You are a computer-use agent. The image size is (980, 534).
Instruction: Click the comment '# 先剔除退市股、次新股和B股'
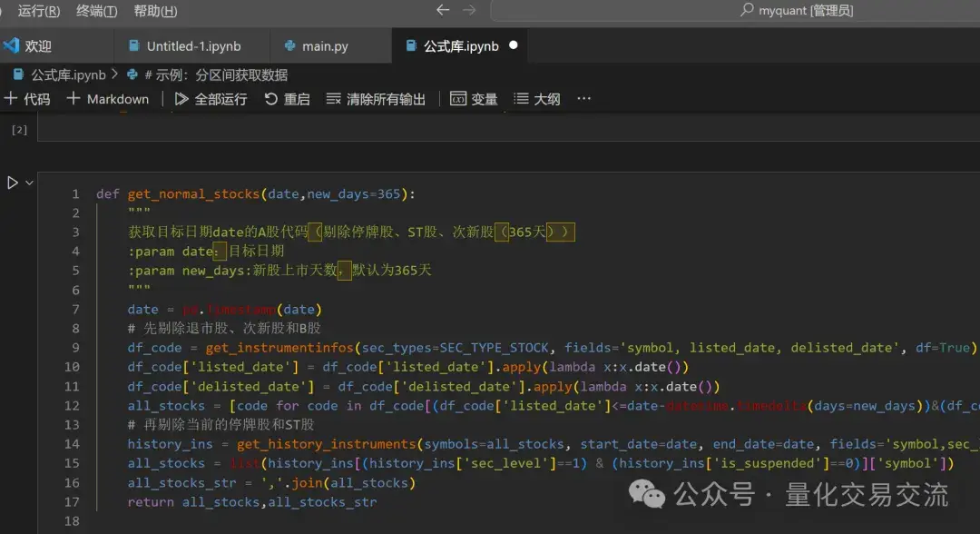224,328
